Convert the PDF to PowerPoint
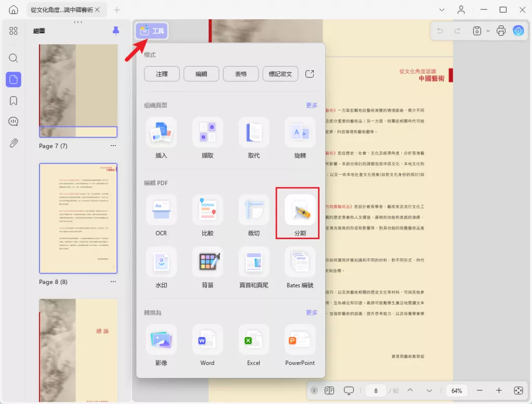The height and width of the screenshot is (404, 532). (300, 345)
